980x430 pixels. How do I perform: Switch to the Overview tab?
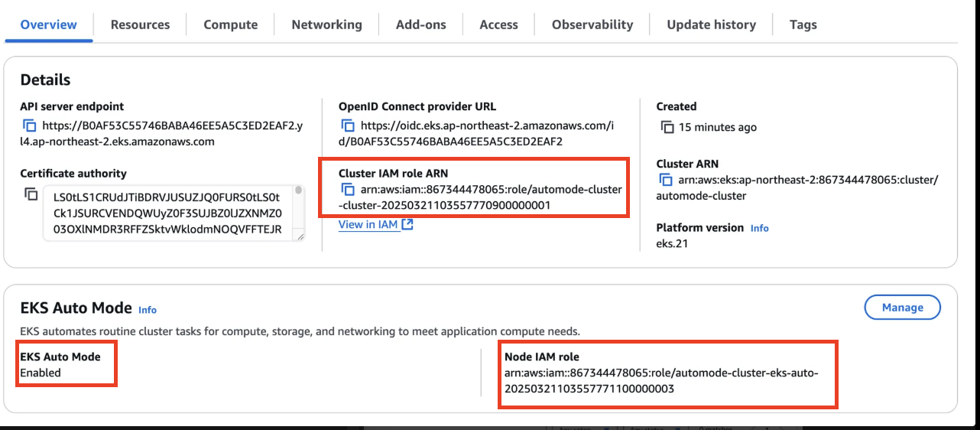48,24
